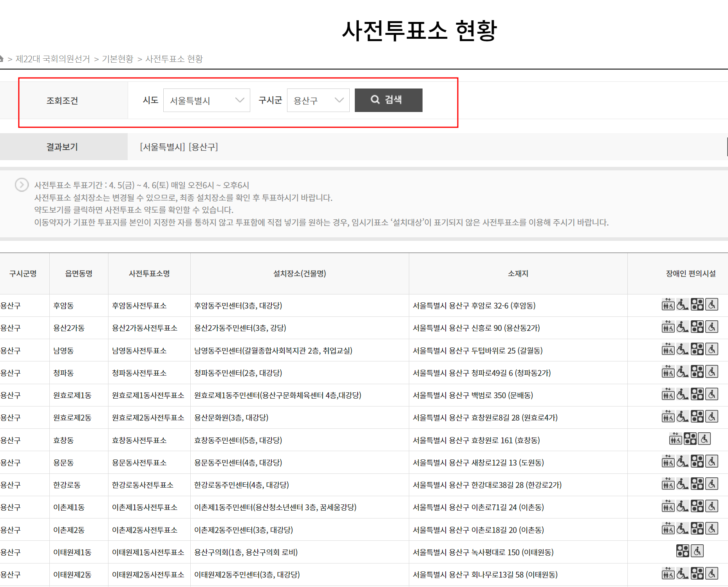This screenshot has height=587, width=728.
Task: Open the 시도 region dropdown
Action: 206,100
